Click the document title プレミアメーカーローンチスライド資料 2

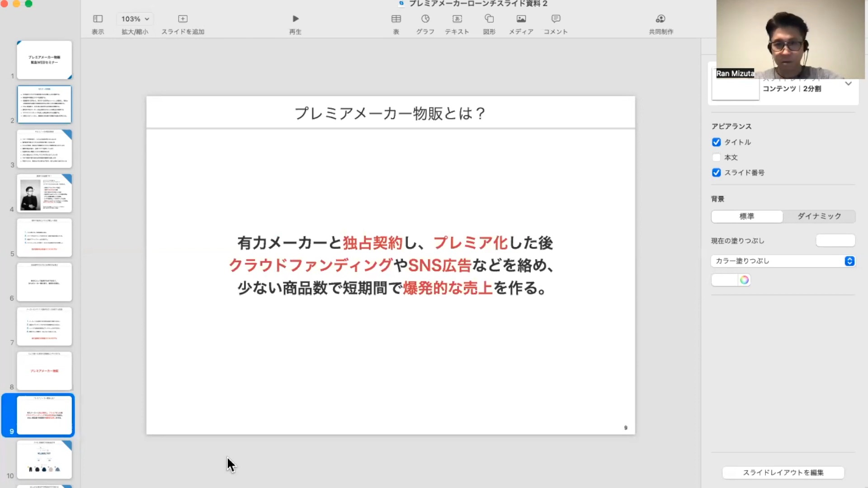[x=478, y=4]
